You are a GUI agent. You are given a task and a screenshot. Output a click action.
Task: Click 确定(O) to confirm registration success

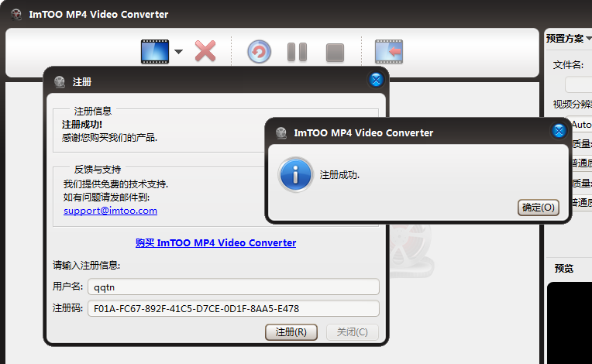click(538, 207)
